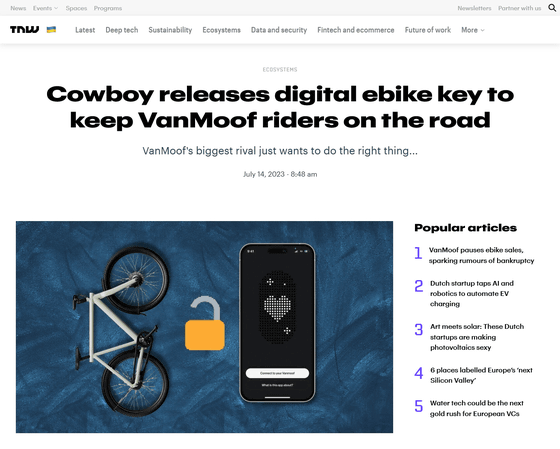
Task: Open the Latest section
Action: pyautogui.click(x=85, y=30)
